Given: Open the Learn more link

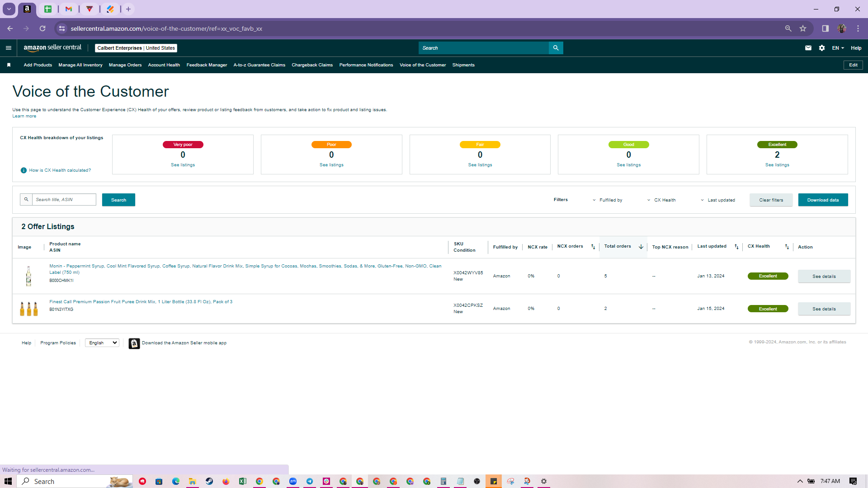Looking at the screenshot, I should (24, 116).
